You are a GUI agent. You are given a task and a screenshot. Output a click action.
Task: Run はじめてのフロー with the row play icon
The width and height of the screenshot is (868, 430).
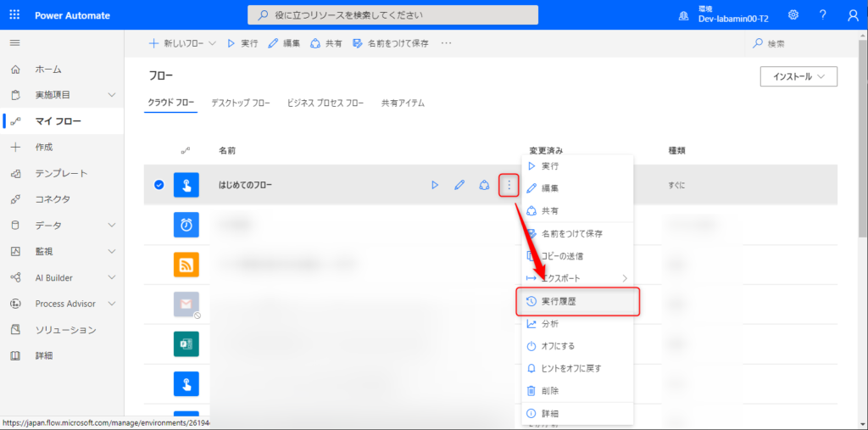point(435,185)
